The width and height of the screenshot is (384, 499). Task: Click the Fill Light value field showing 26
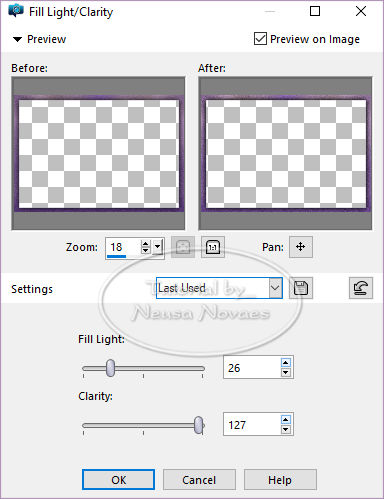pos(252,368)
